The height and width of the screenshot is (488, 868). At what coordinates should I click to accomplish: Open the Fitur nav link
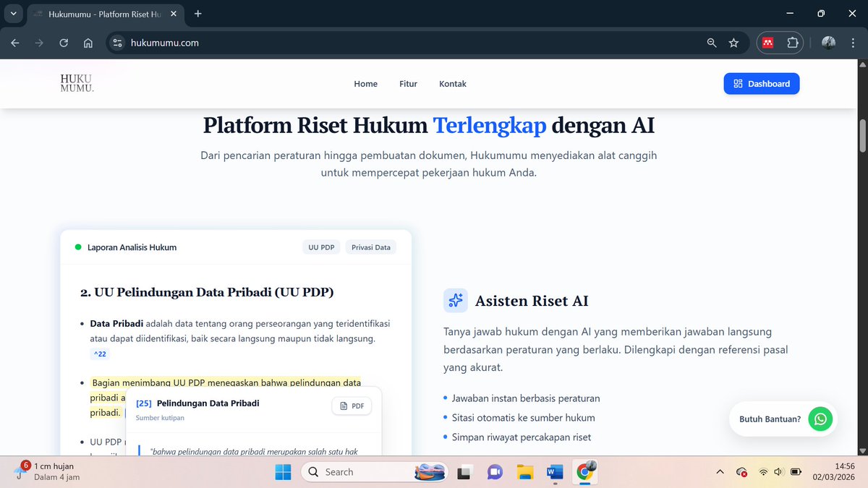click(408, 84)
